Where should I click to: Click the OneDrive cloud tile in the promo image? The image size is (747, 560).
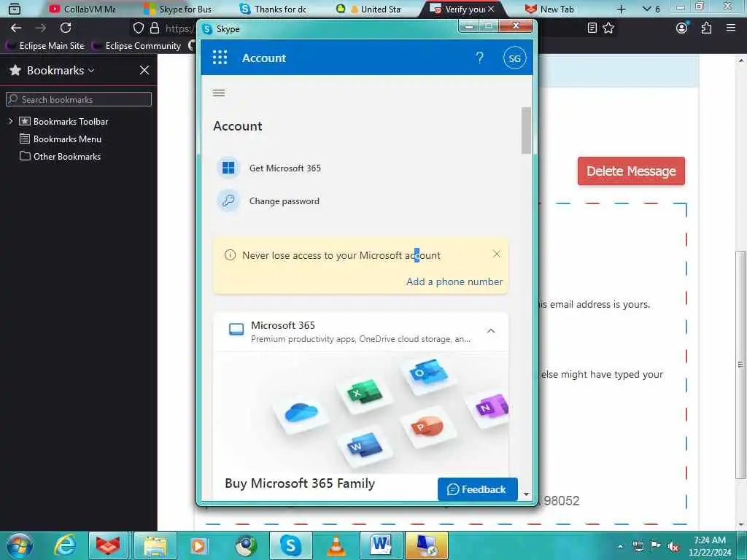point(301,413)
